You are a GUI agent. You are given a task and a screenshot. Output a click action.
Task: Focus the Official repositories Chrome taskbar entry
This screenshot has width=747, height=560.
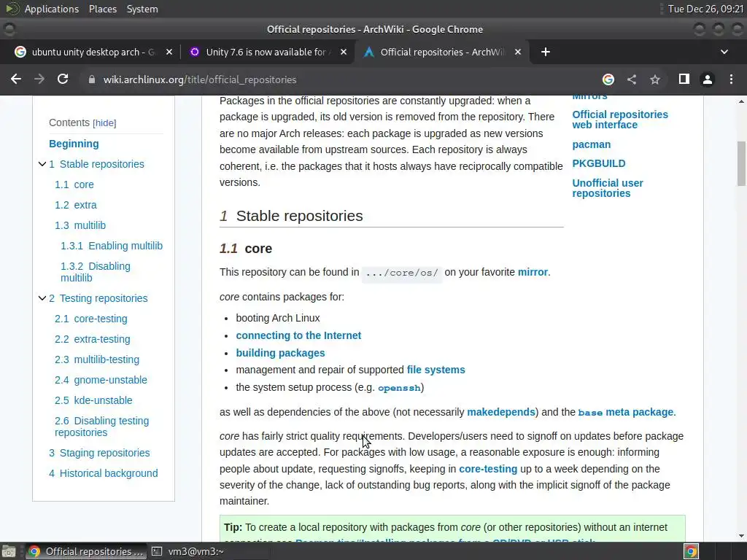click(86, 551)
